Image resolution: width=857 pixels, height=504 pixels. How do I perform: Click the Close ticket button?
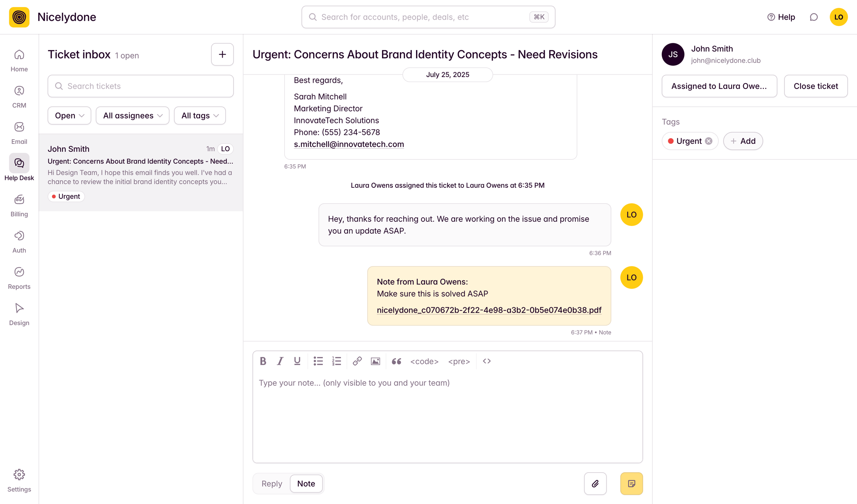pos(816,86)
